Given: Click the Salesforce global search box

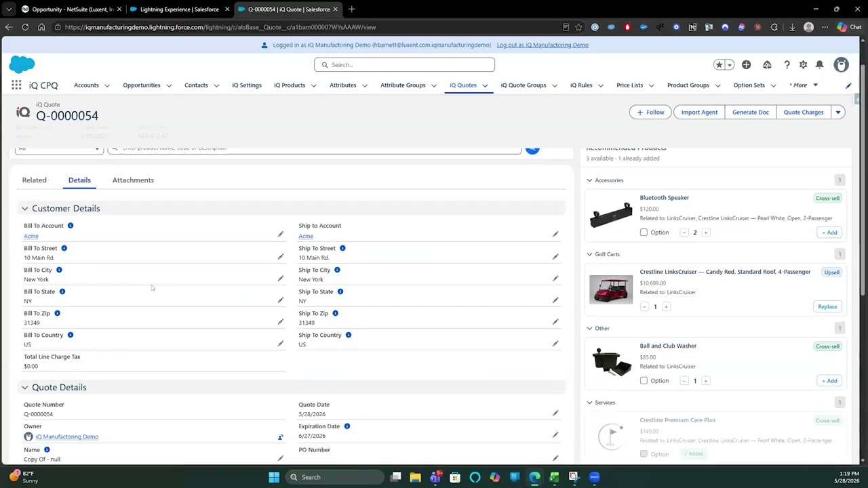Looking at the screenshot, I should coord(404,65).
